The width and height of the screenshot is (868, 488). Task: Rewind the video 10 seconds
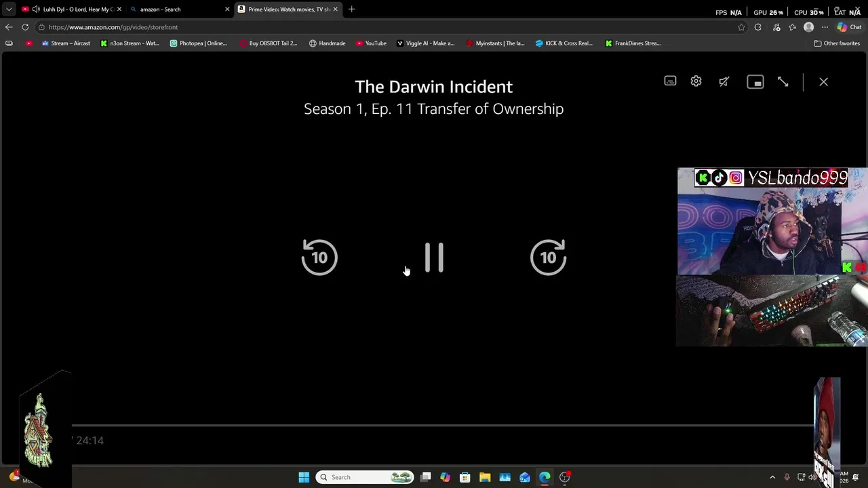tap(319, 257)
